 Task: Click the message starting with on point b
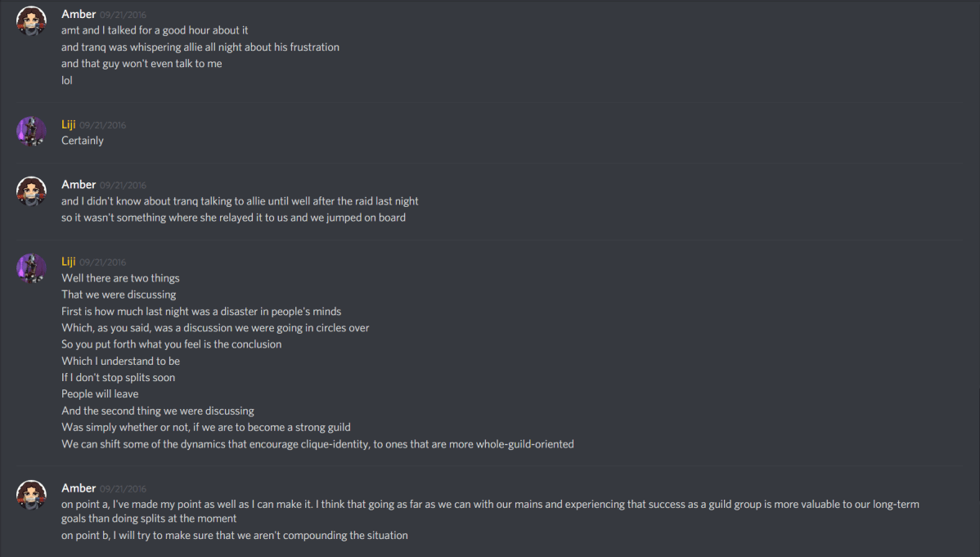234,535
